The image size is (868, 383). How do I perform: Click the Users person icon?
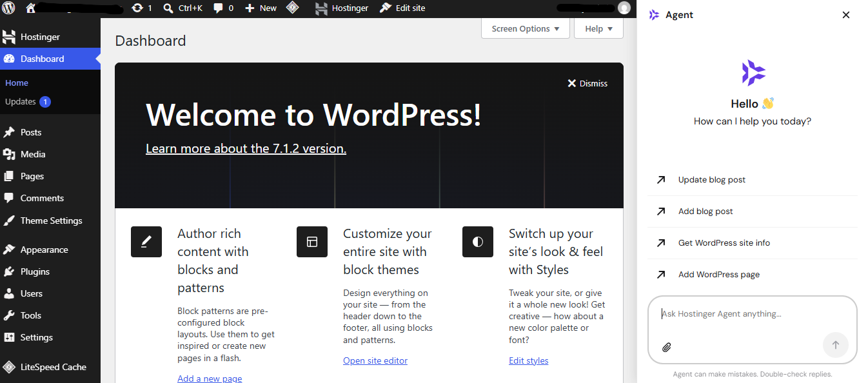tap(9, 293)
